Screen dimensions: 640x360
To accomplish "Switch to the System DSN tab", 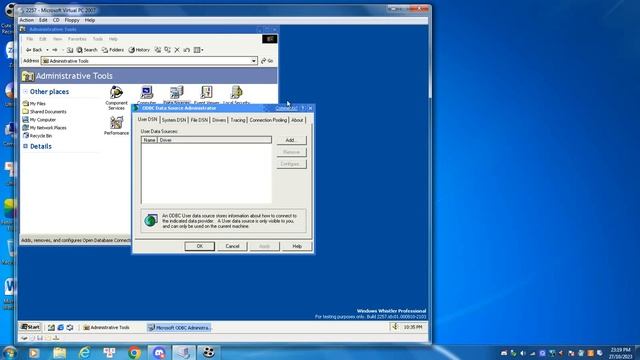I will coord(174,120).
